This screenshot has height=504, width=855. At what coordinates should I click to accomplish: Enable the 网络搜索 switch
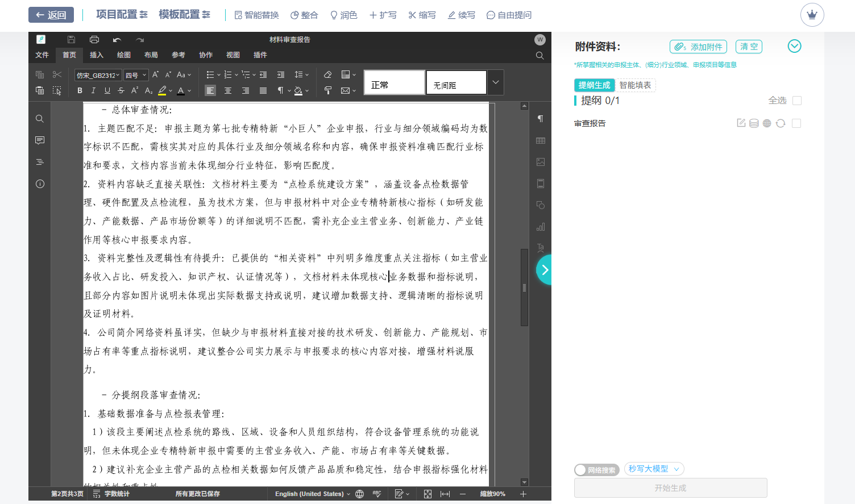(580, 470)
